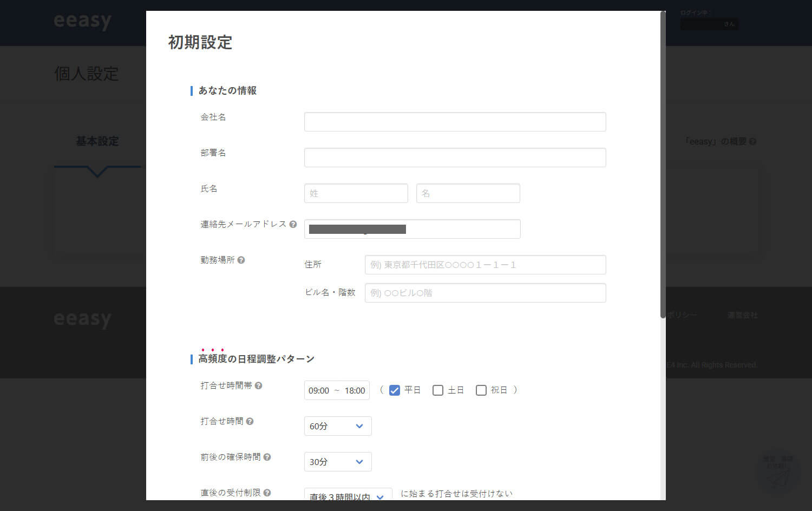
Task: Click eeasy logo in page header
Action: (82, 21)
